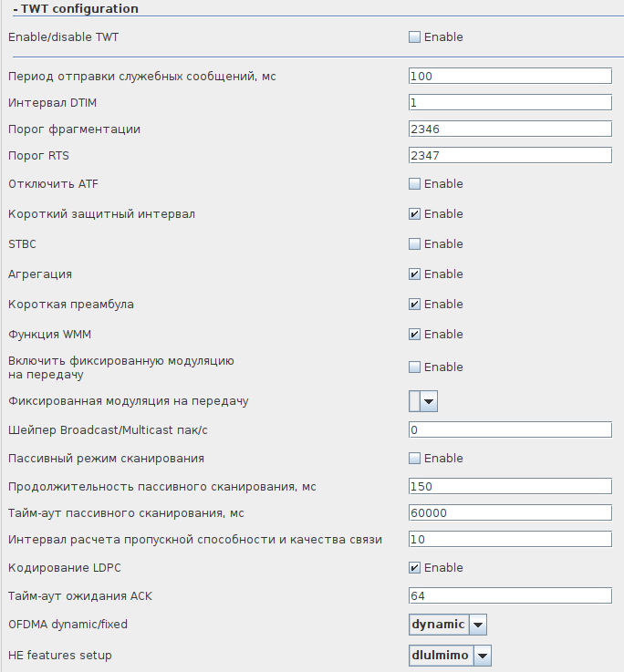
Task: Disable Короткий защитный интервал checkbox
Action: 415,214
